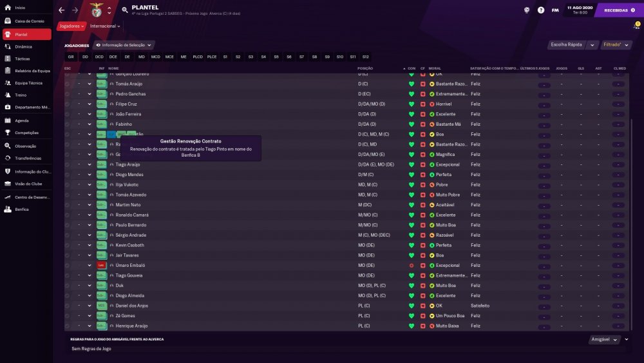Image resolution: width=644 pixels, height=363 pixels.
Task: Click the Benfica club crest icon
Action: [x=97, y=10]
